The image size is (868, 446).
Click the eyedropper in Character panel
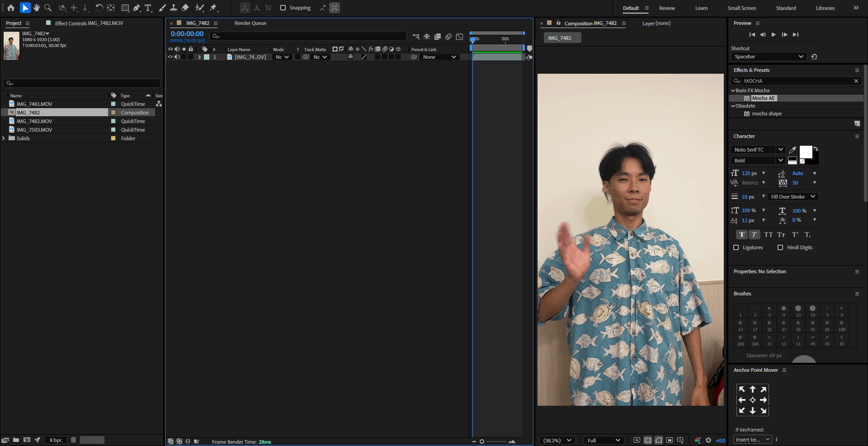(793, 150)
